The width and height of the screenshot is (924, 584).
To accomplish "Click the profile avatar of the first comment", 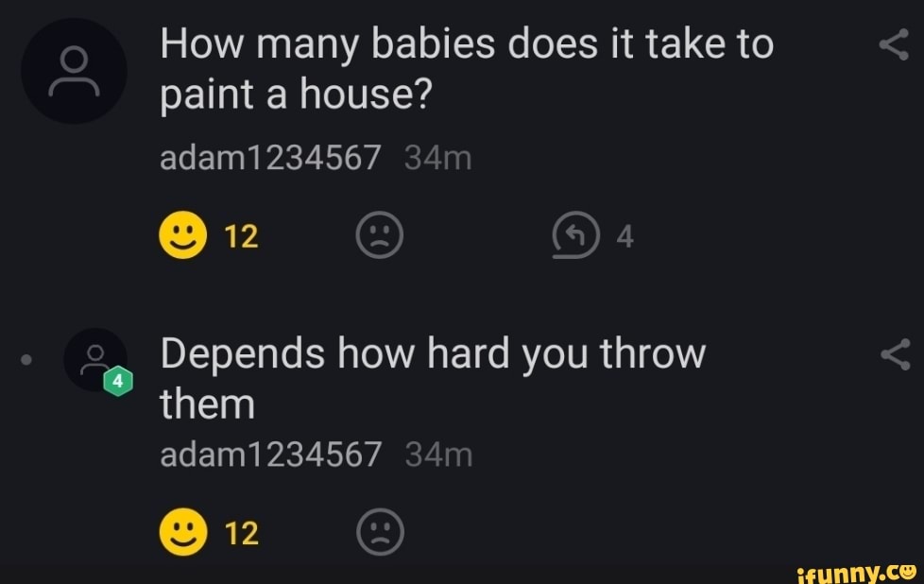I will point(73,70).
